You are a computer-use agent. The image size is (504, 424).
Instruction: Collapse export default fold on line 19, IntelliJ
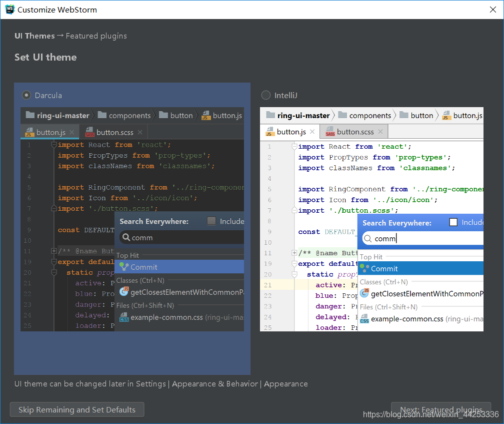(x=294, y=263)
